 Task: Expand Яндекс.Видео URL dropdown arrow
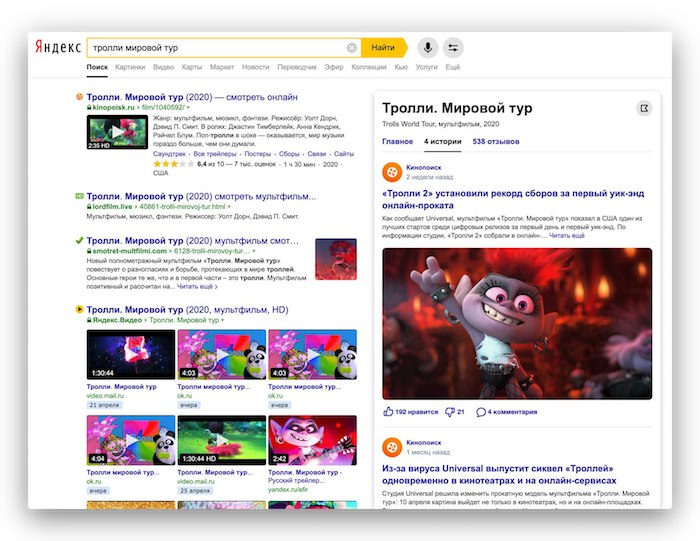pyautogui.click(x=222, y=320)
